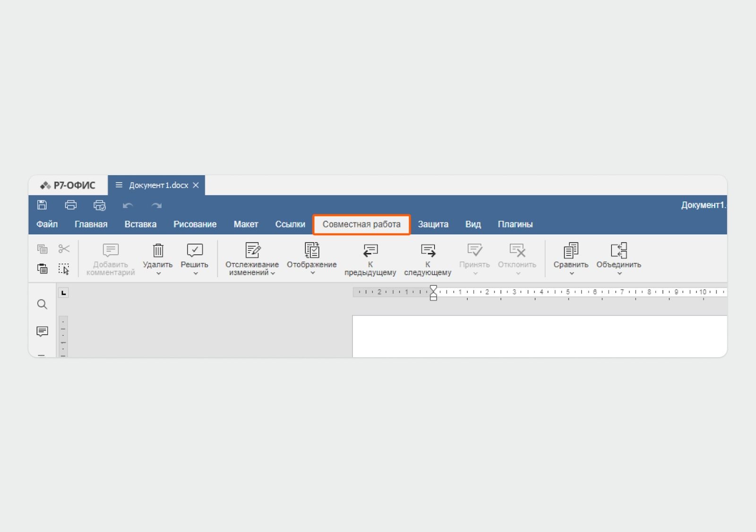This screenshot has width=756, height=532.
Task: Click the Select all icon
Action: pos(64,269)
